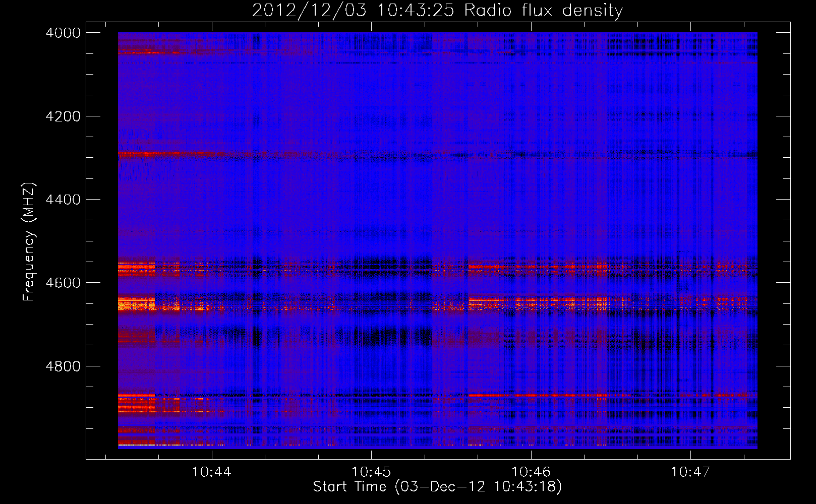Click the plot title '2012/12/03 10:43:25 Radio flux density'
Viewport: 816px width, 504px height.
[x=437, y=11]
